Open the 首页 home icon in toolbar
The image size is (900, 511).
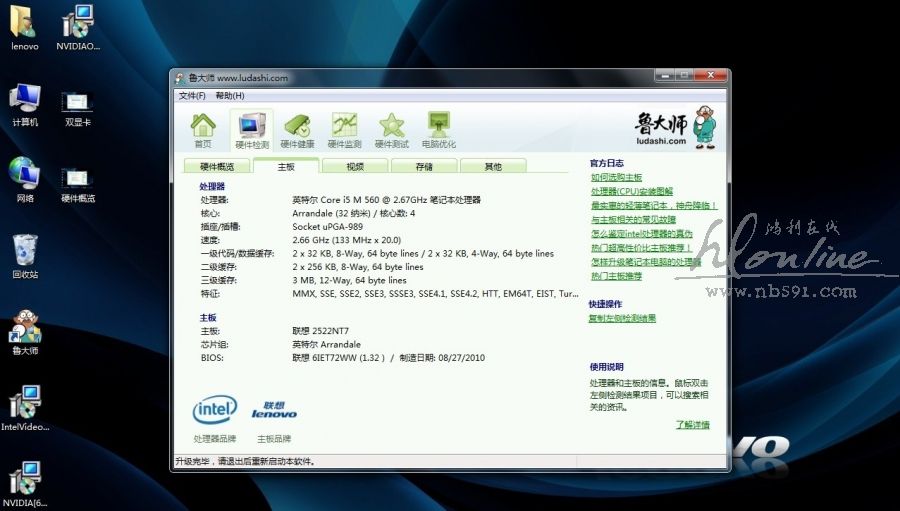click(203, 129)
